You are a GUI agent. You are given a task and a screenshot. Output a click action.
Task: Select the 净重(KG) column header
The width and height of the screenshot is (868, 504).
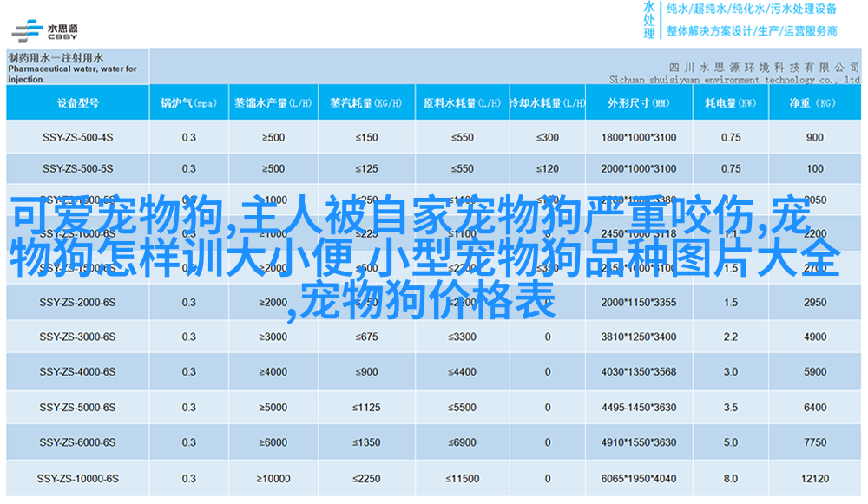815,103
